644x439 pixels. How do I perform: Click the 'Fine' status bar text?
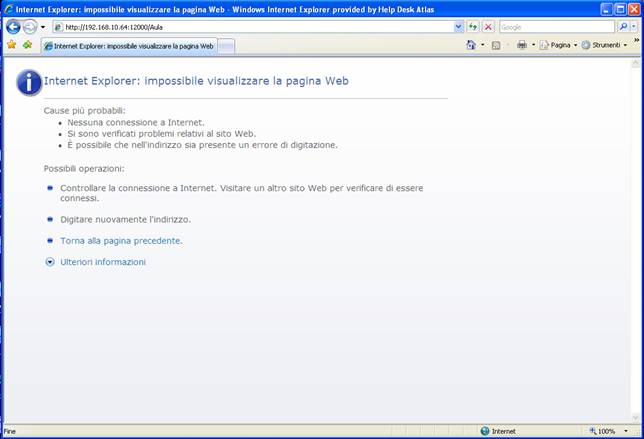[x=9, y=431]
